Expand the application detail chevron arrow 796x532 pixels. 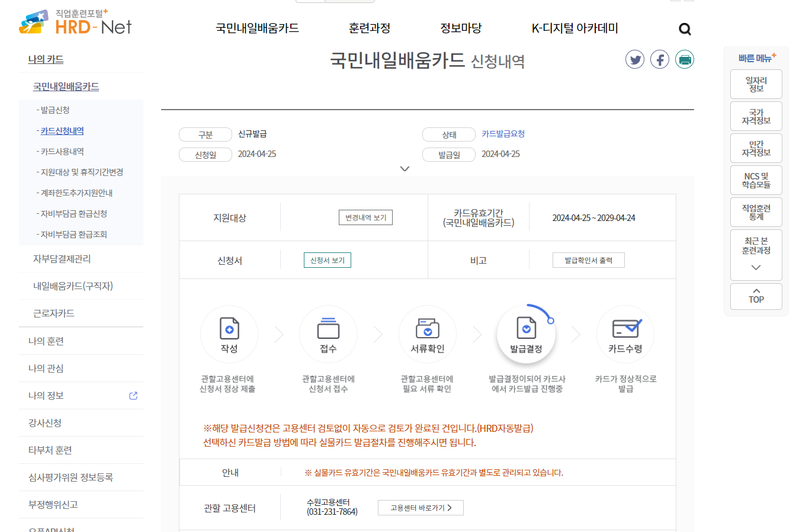click(405, 168)
